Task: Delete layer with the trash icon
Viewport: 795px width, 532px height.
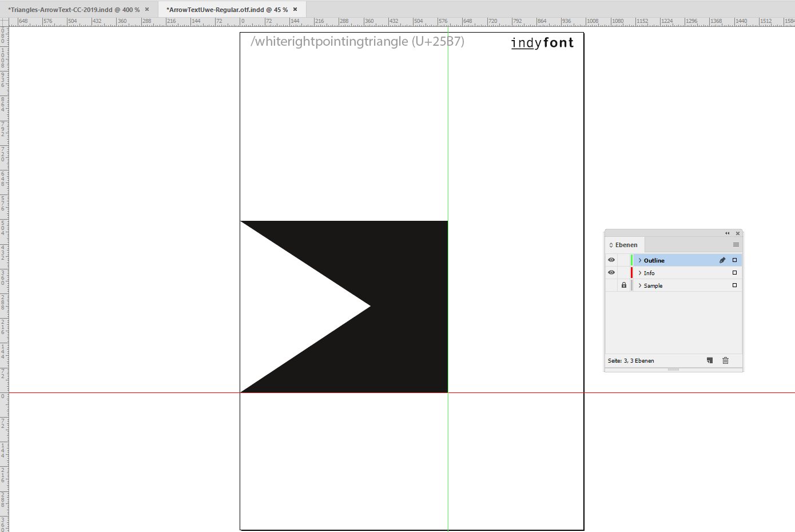Action: pos(726,360)
